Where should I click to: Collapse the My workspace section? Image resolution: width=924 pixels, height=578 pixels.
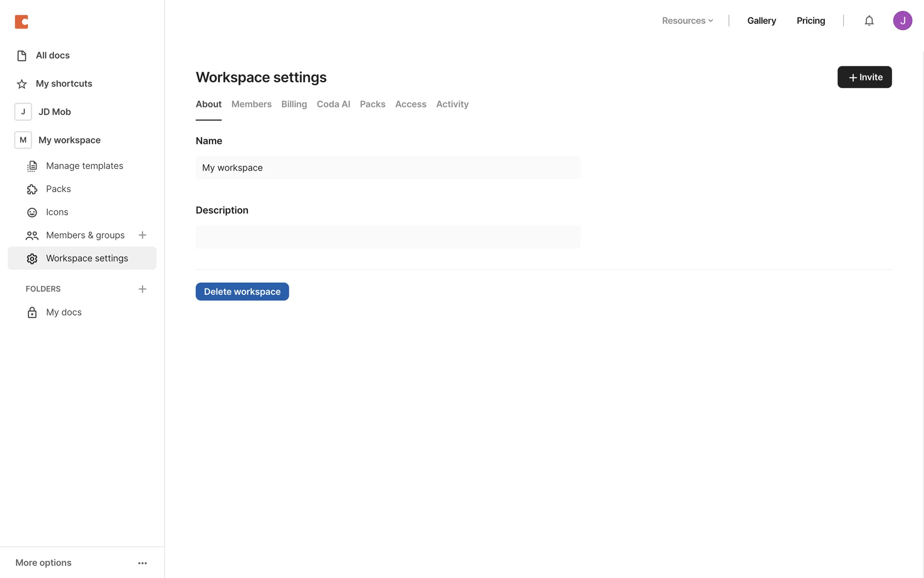coord(69,140)
